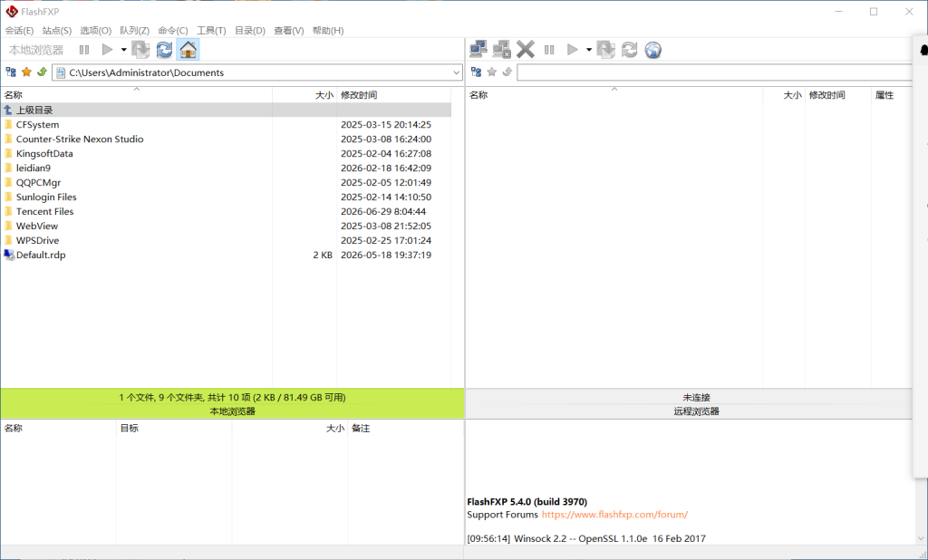Open the 队列(Z) menu
The height and width of the screenshot is (560, 928).
coord(134,31)
